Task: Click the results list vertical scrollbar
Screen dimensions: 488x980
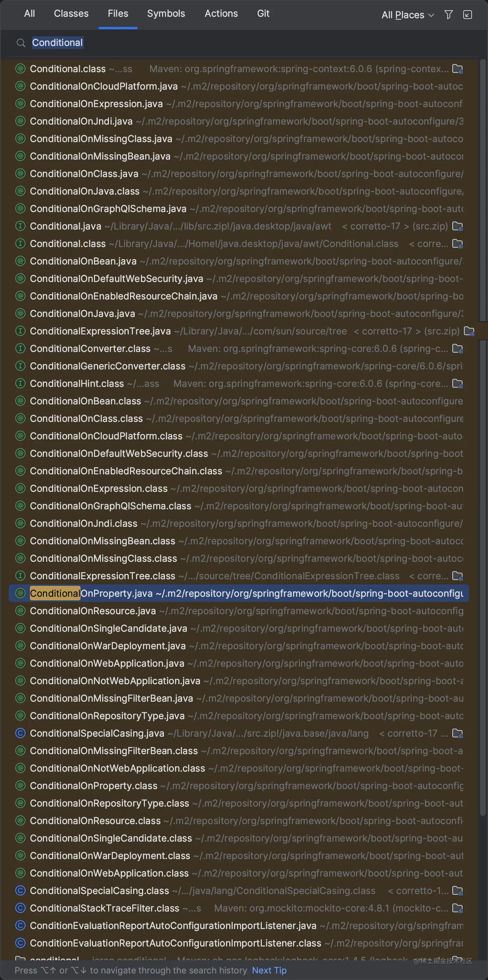Action: tap(483, 438)
